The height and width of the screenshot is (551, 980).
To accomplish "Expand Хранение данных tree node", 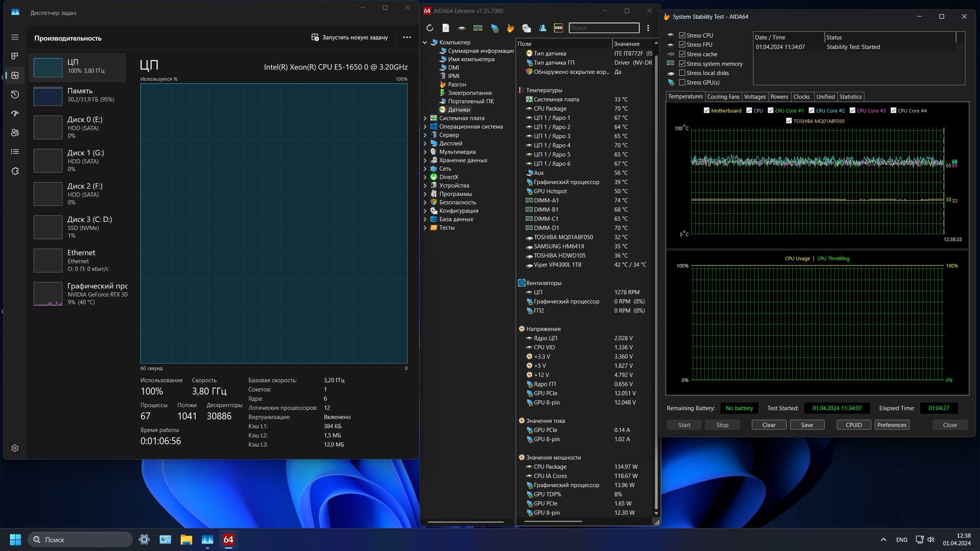I will point(425,160).
